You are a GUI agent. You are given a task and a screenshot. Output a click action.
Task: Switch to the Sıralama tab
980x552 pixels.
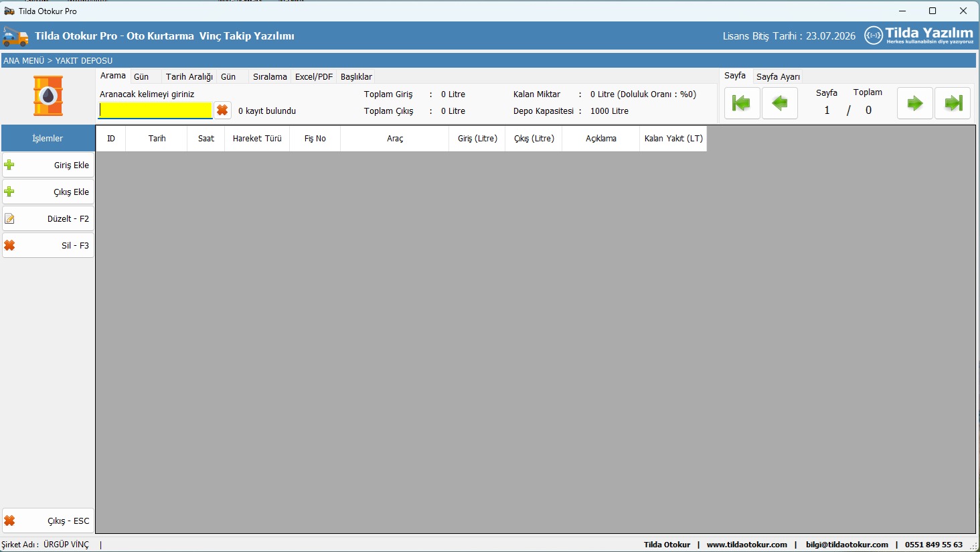click(x=270, y=76)
